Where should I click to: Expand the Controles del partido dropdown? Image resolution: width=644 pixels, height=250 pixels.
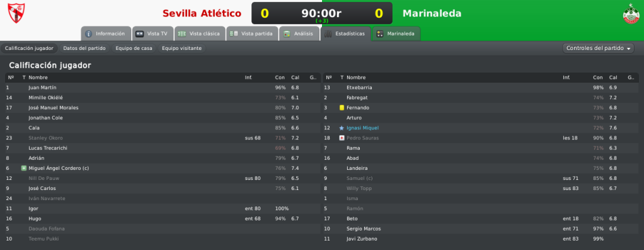click(x=598, y=48)
